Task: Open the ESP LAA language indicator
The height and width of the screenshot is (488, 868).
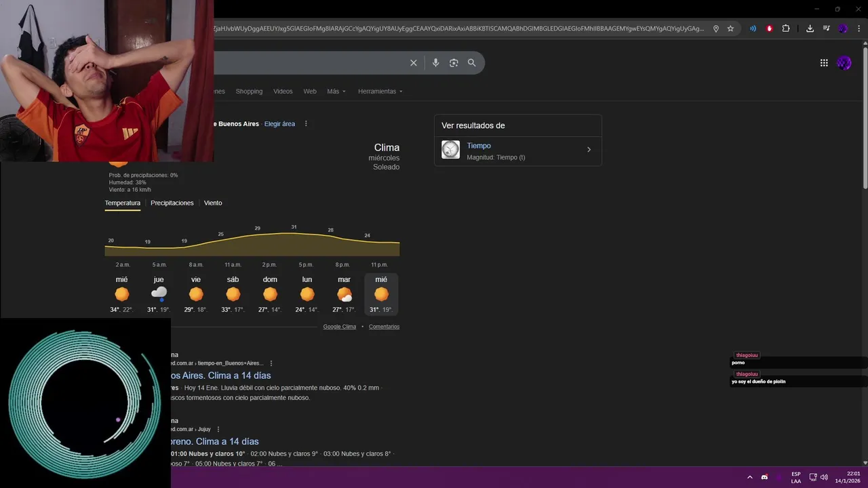Action: point(796,477)
